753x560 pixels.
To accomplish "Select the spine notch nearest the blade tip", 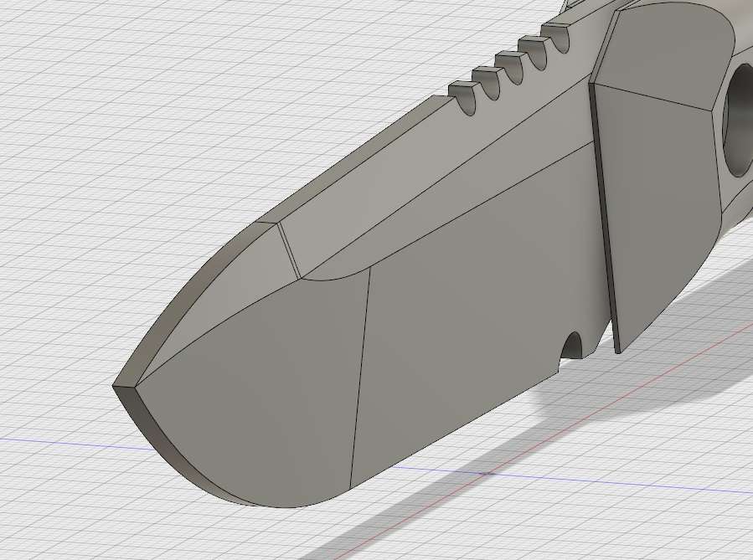I will point(463,98).
